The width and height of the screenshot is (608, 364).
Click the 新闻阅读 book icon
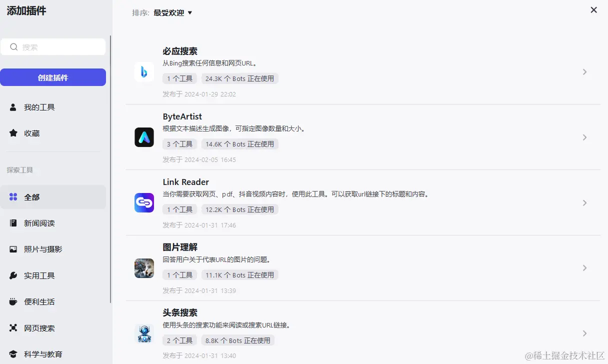(13, 223)
